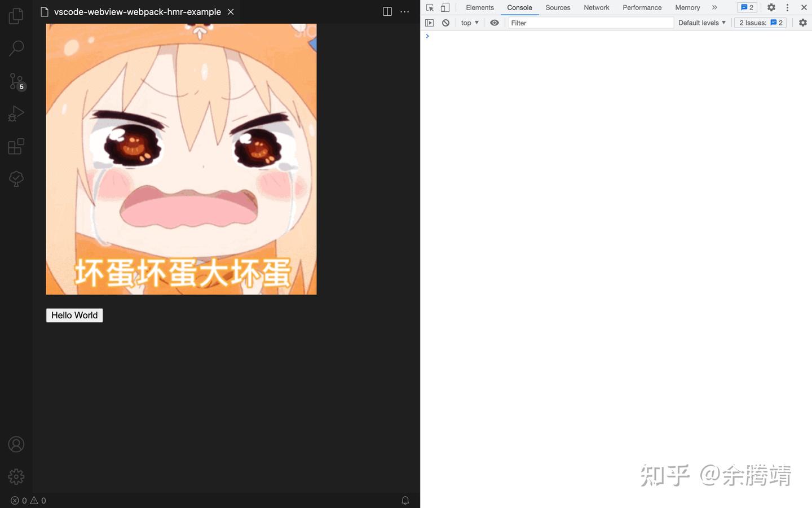Open the top frame context dropdown
This screenshot has height=508, width=812.
(469, 22)
